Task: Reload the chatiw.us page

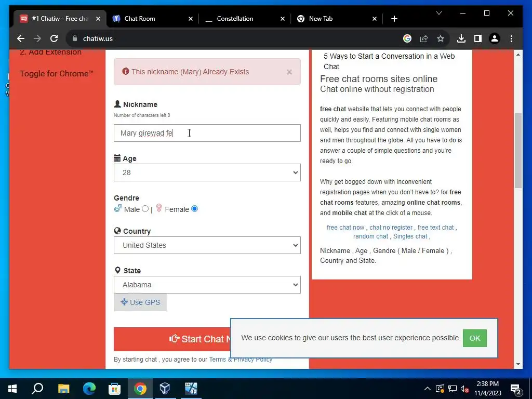Action: tap(54, 38)
